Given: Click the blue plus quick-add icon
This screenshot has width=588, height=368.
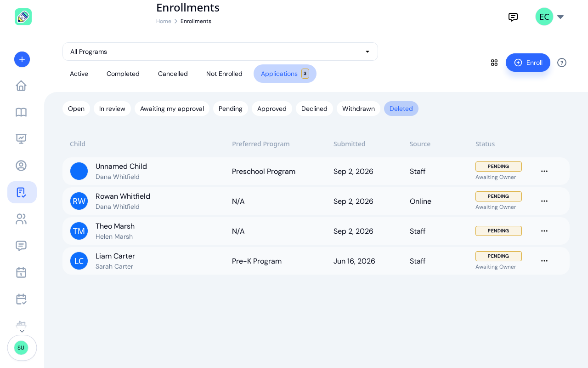Looking at the screenshot, I should coord(22,59).
